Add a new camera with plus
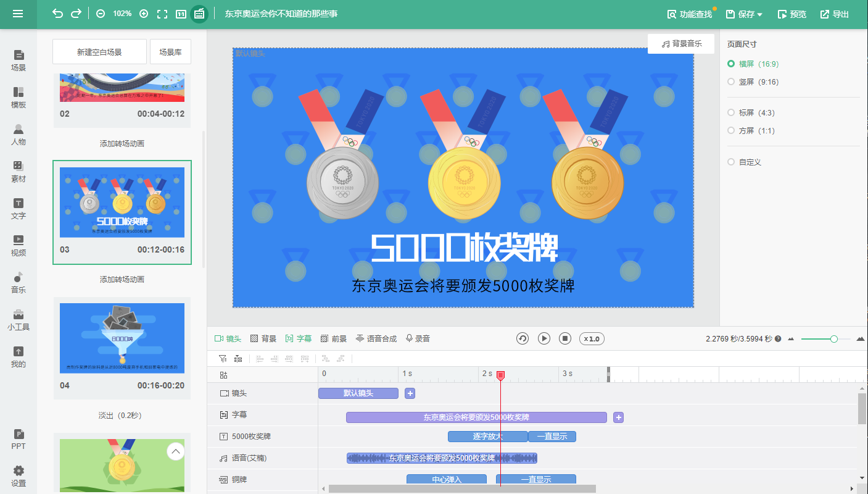 tap(410, 393)
